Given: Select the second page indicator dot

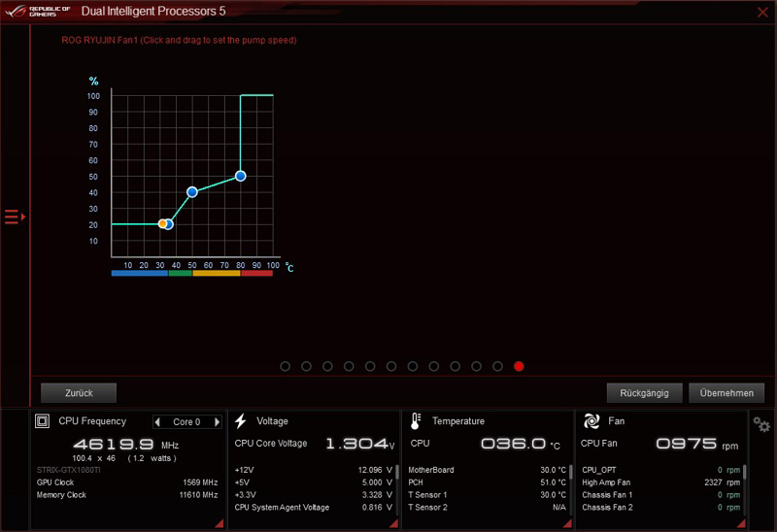Looking at the screenshot, I should click(x=306, y=366).
